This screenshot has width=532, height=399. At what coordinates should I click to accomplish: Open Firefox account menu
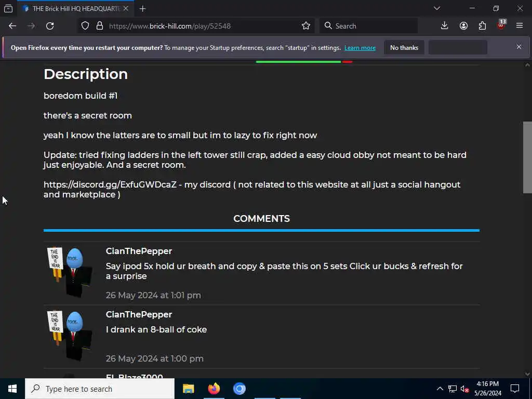coord(463,26)
